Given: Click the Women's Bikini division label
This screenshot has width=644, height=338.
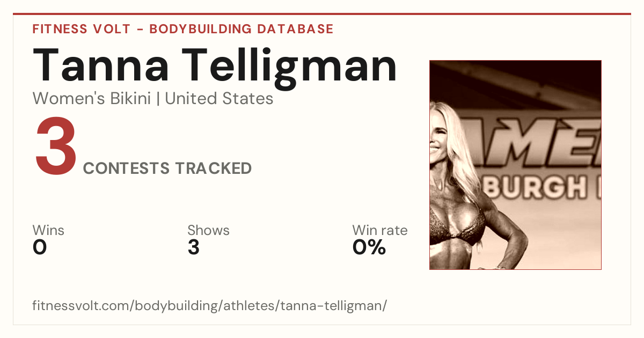Looking at the screenshot, I should tap(91, 99).
